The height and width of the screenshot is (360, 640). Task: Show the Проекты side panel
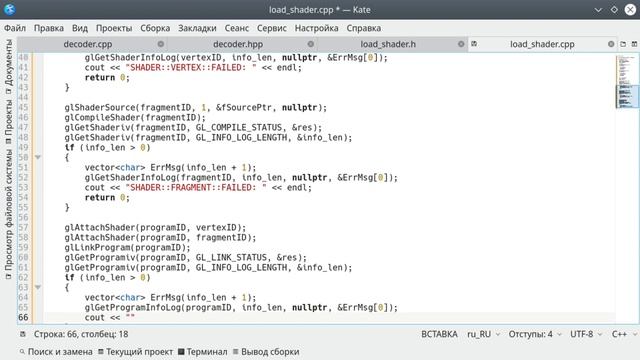coord(8,121)
